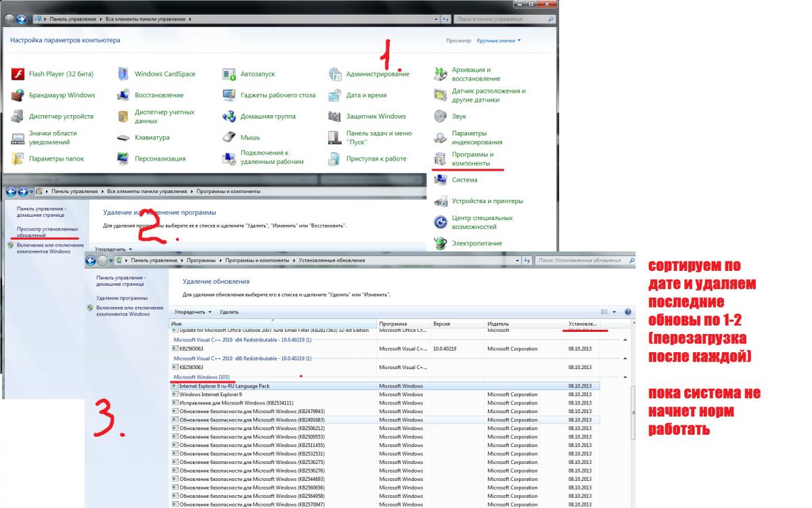The height and width of the screenshot is (508, 812).
Task: Open the Система icon
Action: pyautogui.click(x=441, y=179)
